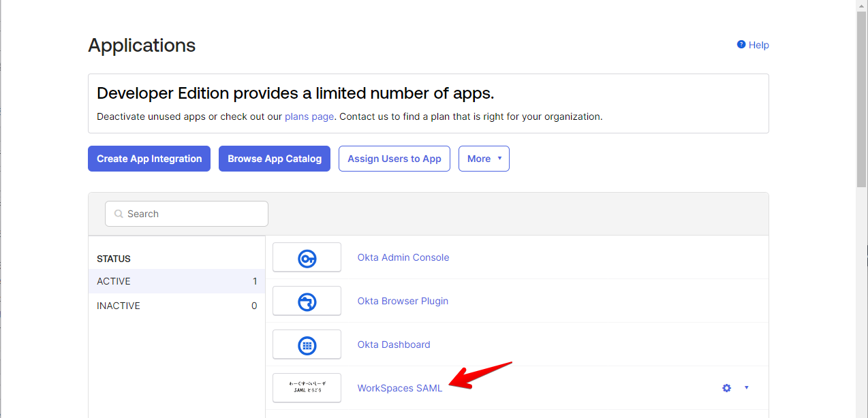Click the magnifier icon in the search box
868x418 pixels.
click(119, 214)
